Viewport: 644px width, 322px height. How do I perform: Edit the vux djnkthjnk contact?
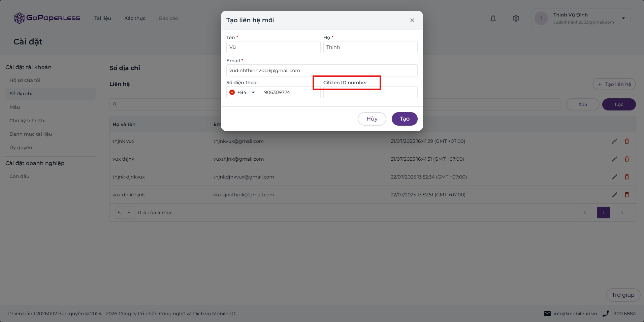pyautogui.click(x=615, y=195)
